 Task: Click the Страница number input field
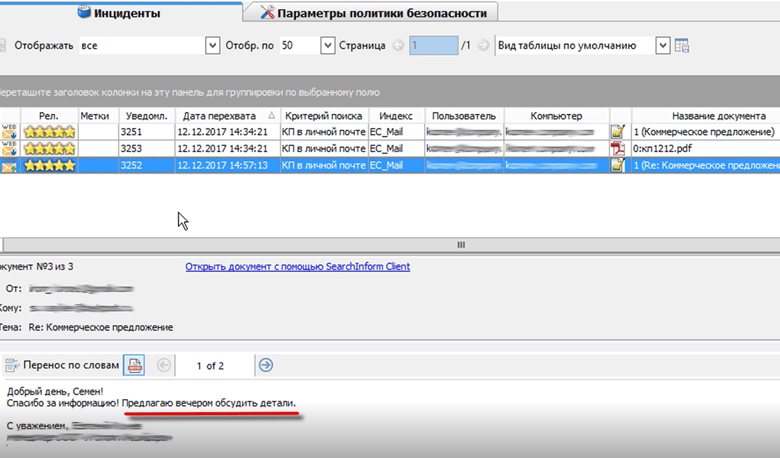[x=433, y=46]
